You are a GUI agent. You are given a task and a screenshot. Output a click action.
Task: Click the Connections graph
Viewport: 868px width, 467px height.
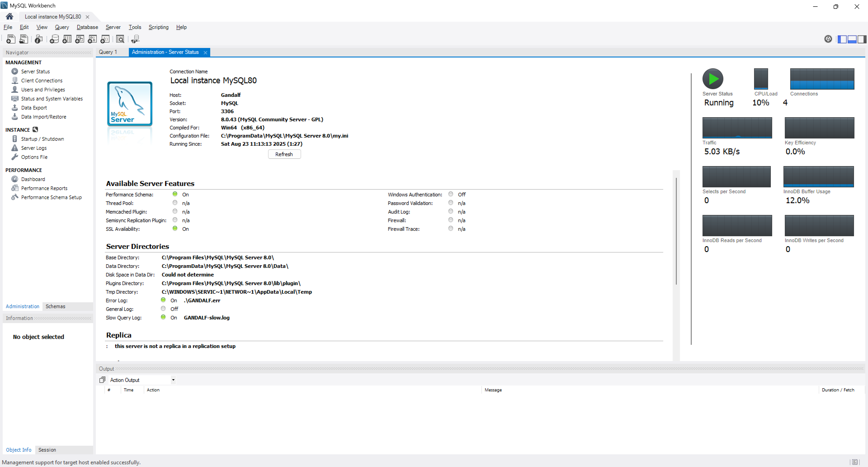click(x=822, y=79)
